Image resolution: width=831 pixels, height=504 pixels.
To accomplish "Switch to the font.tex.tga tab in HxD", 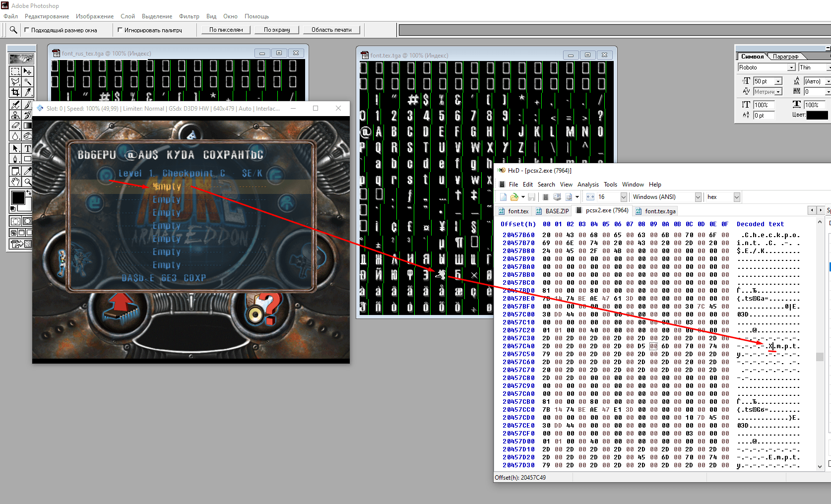I will 655,211.
